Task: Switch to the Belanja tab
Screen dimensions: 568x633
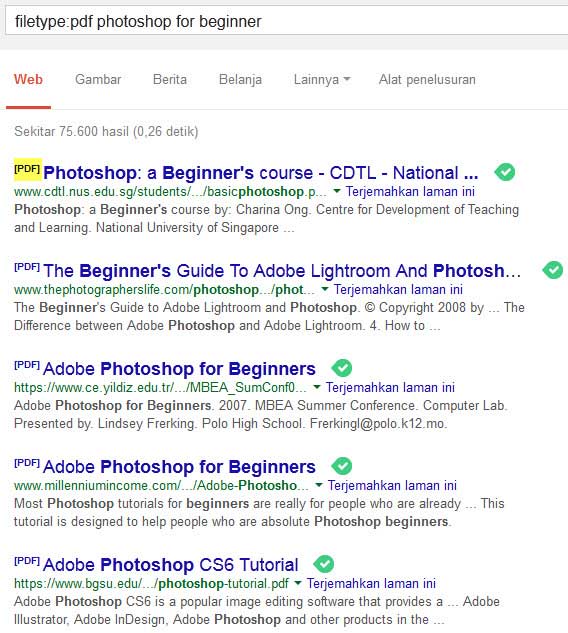Action: (240, 80)
